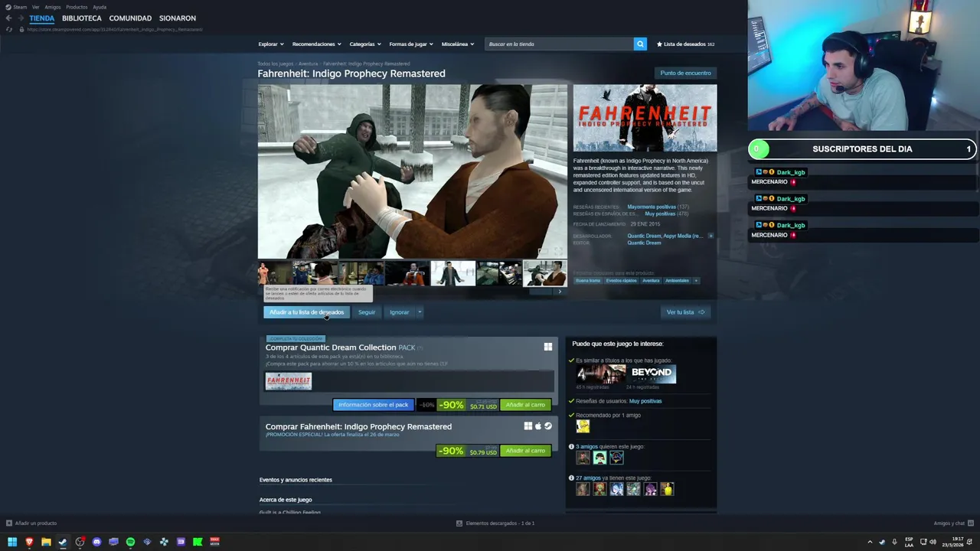
Task: Click the Windows icon next to Fahrenheit: Indigo Prophecy Remastered
Action: (x=528, y=426)
